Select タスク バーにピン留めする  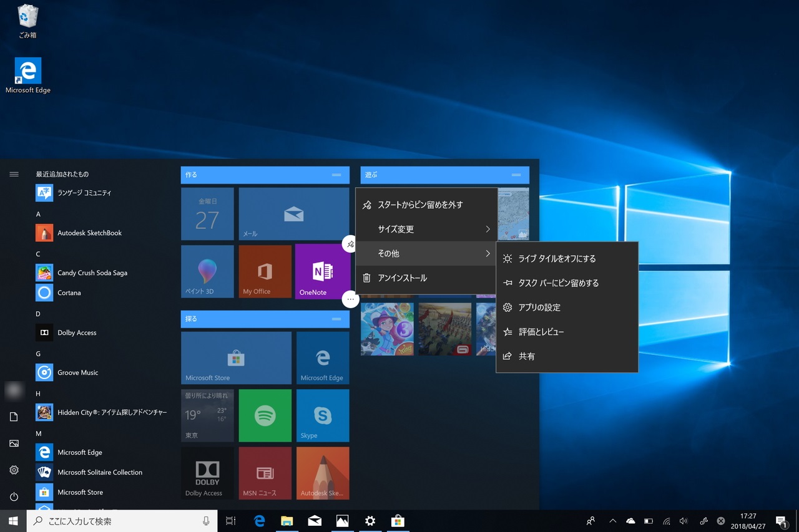567,283
